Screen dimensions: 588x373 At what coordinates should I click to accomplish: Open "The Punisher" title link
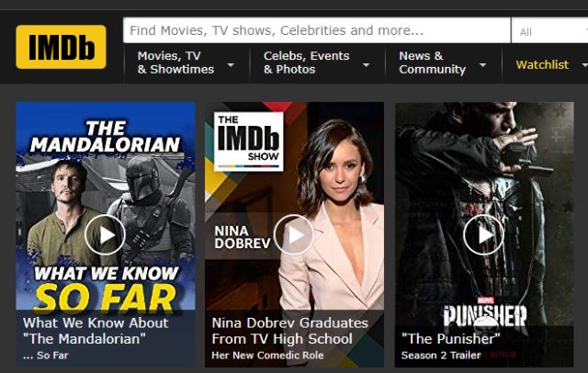[451, 339]
